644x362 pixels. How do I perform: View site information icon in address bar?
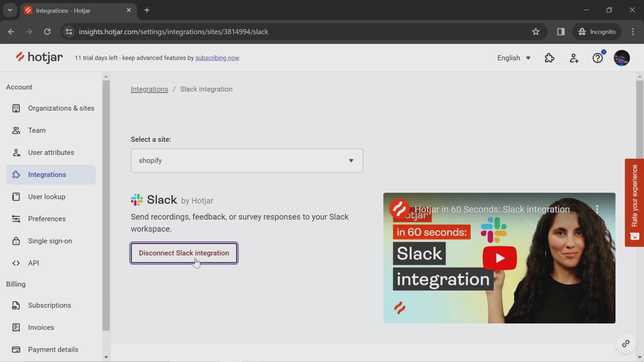[69, 32]
